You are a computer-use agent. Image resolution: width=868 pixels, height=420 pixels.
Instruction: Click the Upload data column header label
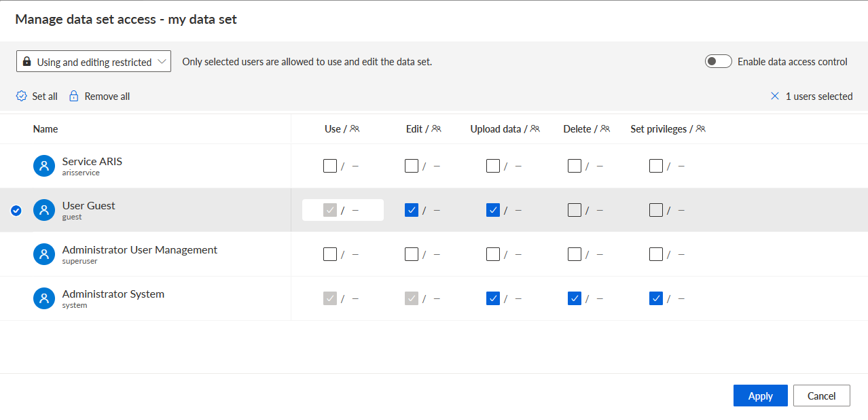[x=496, y=129]
